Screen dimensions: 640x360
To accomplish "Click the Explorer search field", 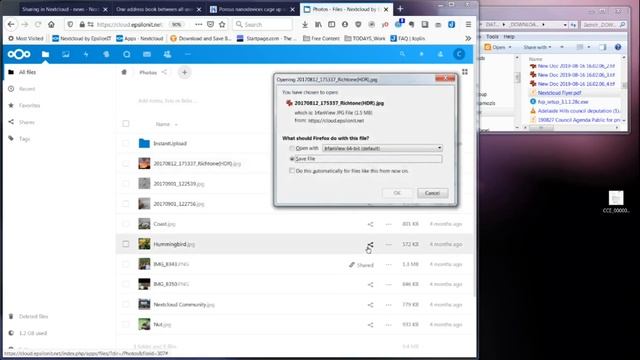I will [x=604, y=25].
